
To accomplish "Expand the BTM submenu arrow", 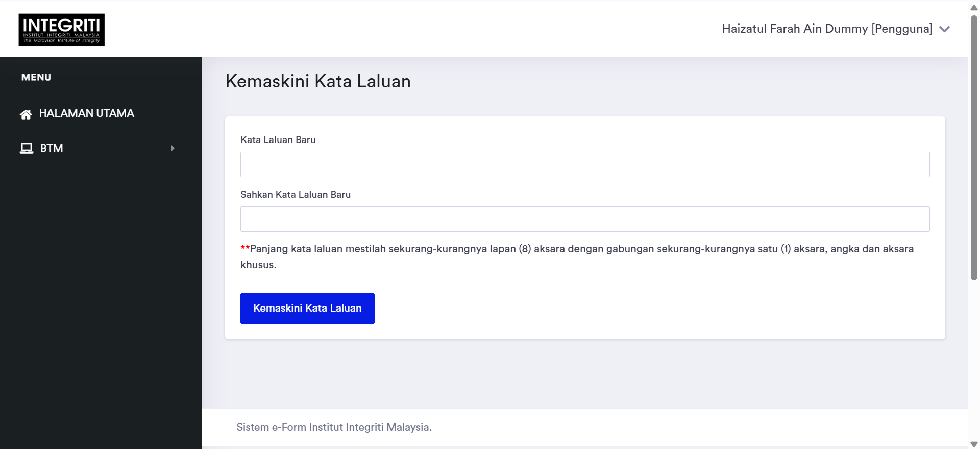I will pyautogui.click(x=173, y=148).
